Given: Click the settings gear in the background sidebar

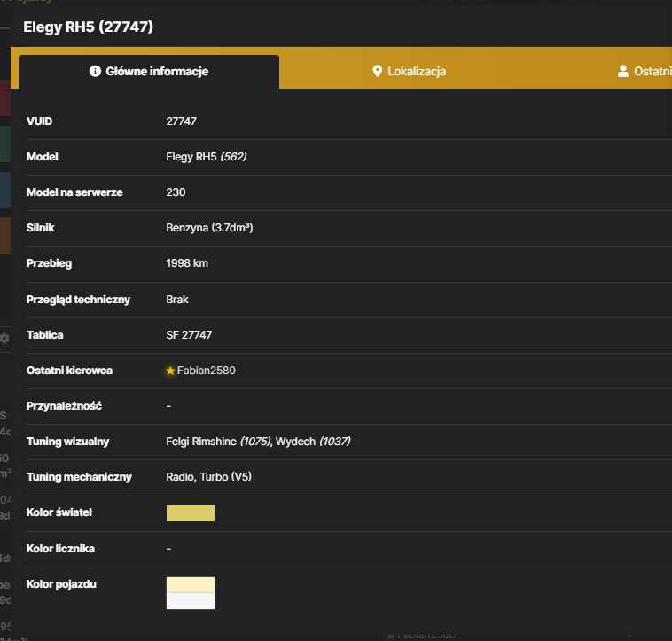Looking at the screenshot, I should click(x=4, y=338).
